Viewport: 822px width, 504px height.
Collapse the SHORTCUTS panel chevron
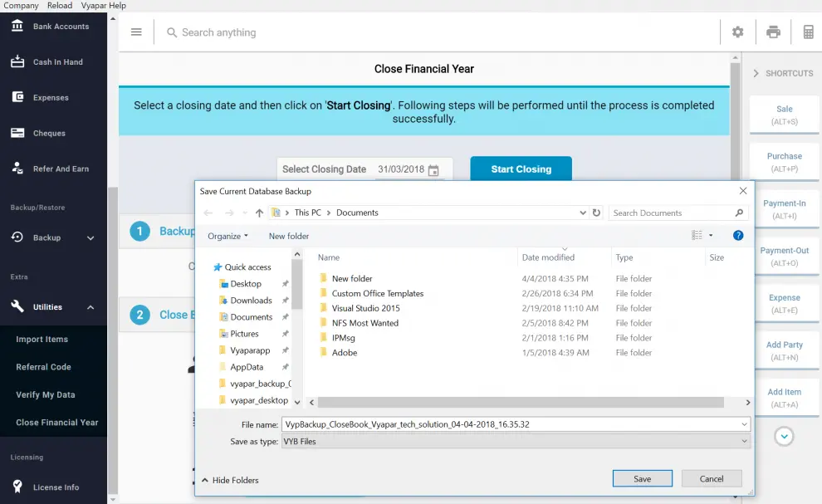pyautogui.click(x=756, y=73)
